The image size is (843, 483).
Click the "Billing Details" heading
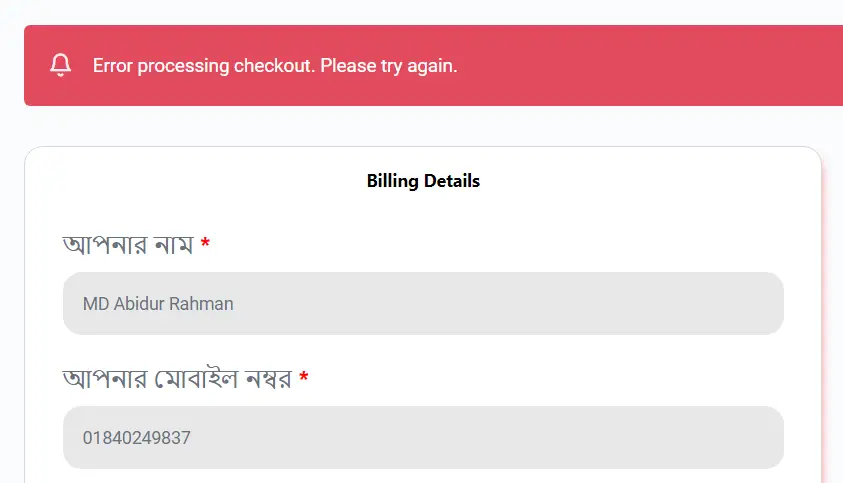(423, 181)
